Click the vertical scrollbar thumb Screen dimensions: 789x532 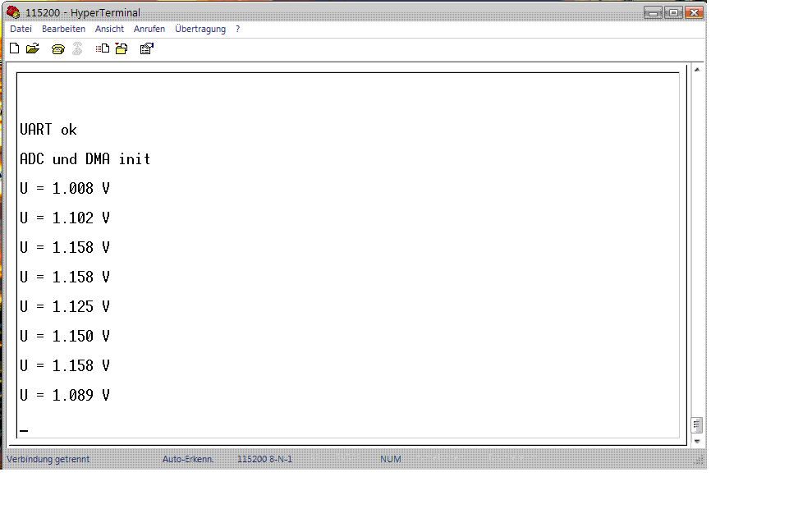[x=697, y=424]
